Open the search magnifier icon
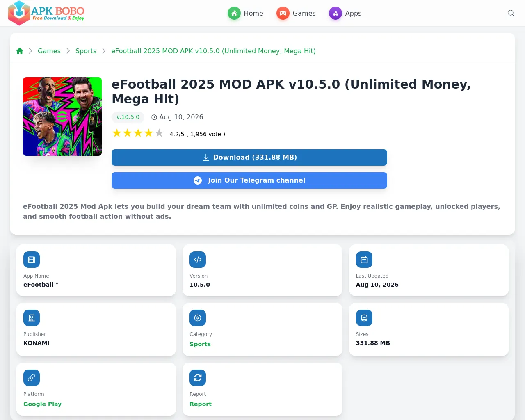525x420 pixels. tap(511, 13)
